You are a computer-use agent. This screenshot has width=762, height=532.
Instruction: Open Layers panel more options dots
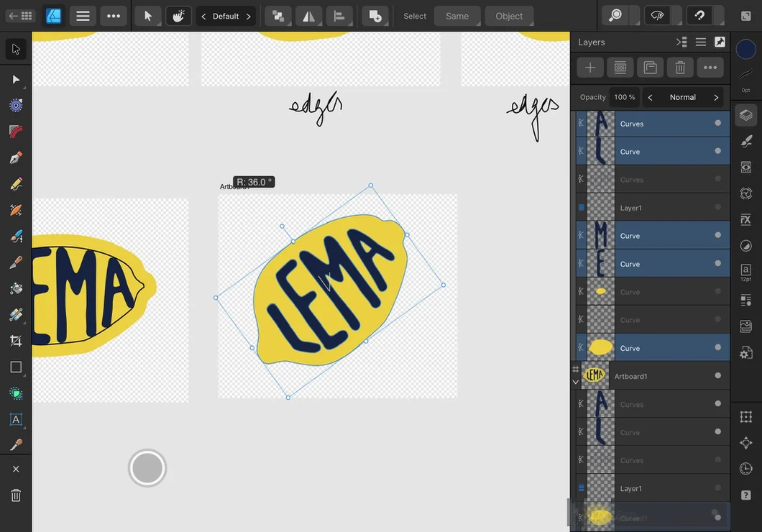tap(710, 68)
